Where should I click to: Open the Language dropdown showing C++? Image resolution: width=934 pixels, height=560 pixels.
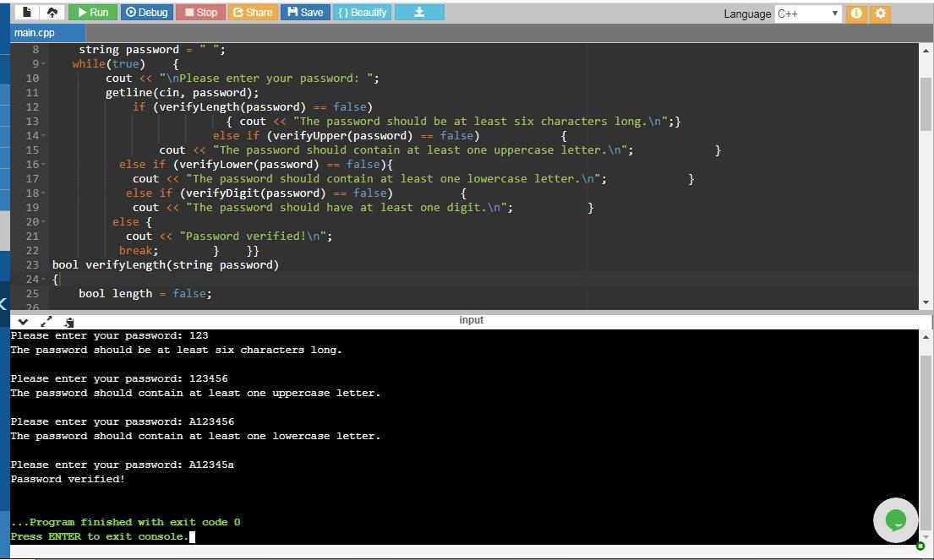(807, 14)
